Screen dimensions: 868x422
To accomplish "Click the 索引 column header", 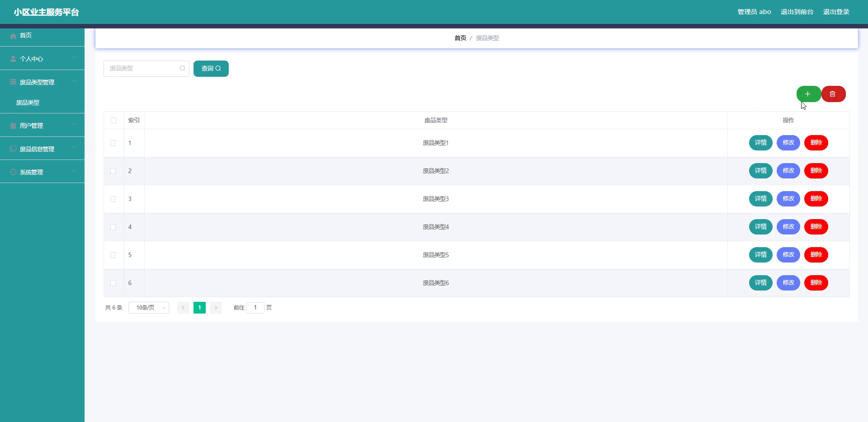I will pyautogui.click(x=134, y=120).
